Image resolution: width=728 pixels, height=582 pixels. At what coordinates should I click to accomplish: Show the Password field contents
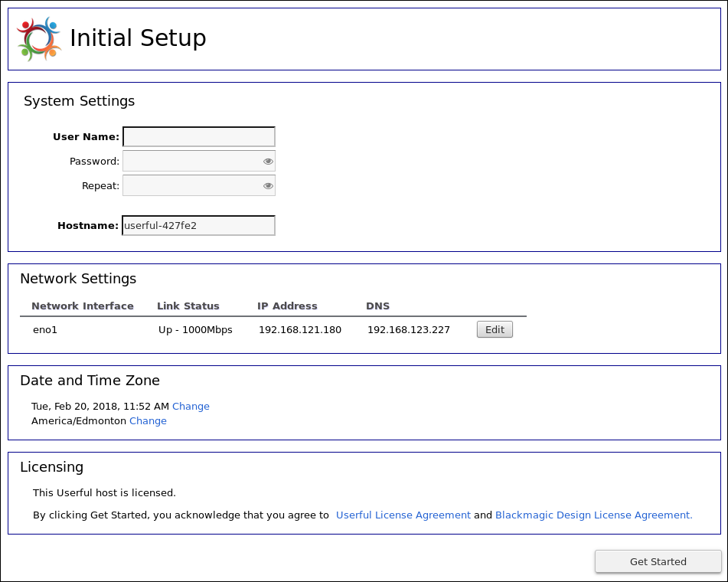coord(268,162)
